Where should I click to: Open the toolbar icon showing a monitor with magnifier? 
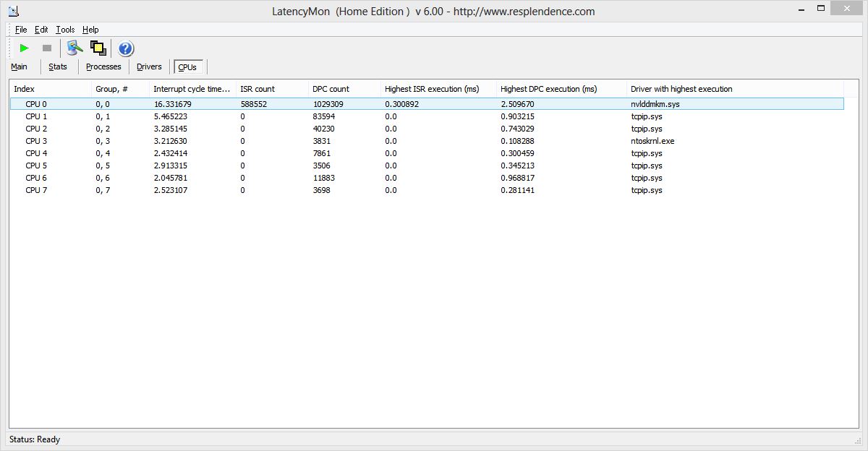click(75, 48)
